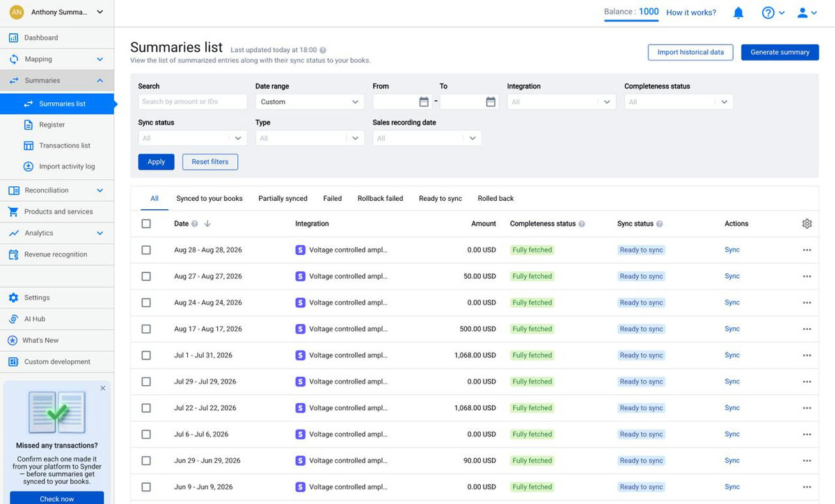Screen dimensions: 835x504
Task: Click the Mapping sync icon in sidebar
Action: click(x=13, y=59)
